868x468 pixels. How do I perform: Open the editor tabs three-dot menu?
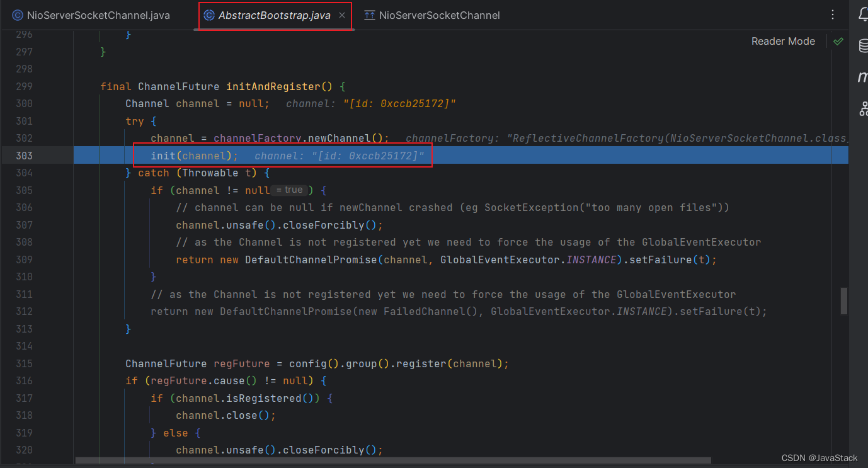point(833,14)
